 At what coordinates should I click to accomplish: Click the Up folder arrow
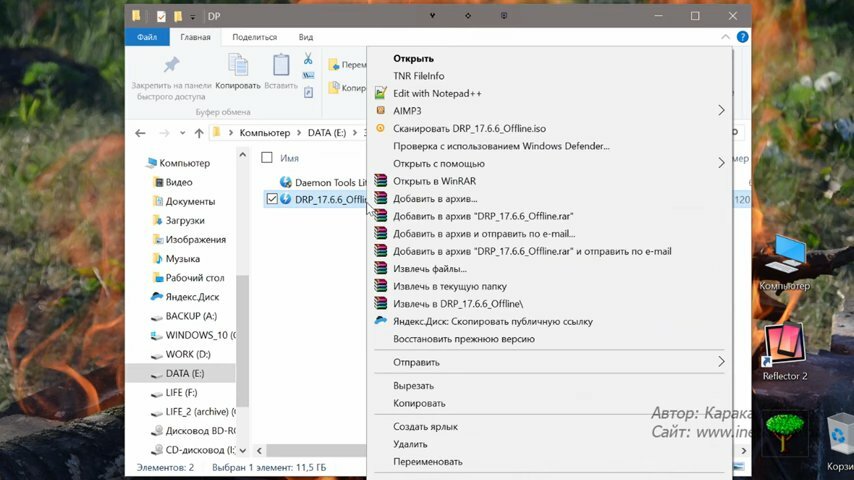199,132
